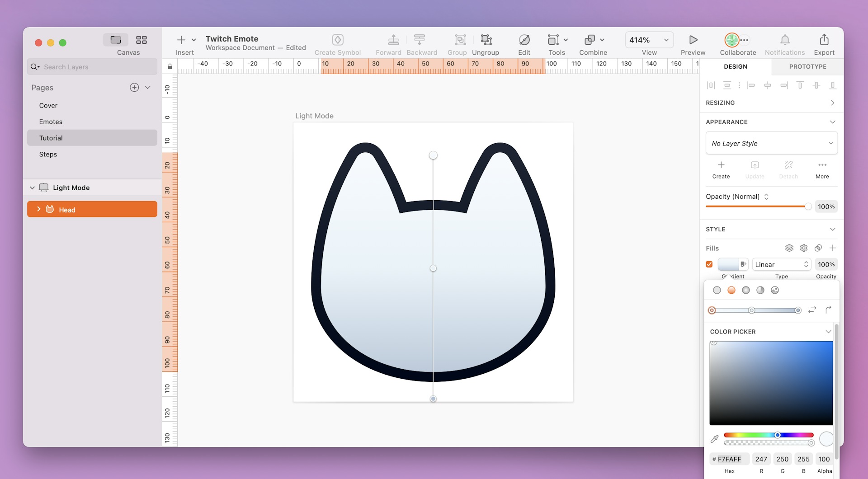Switch to the Prototype tab
Image resolution: width=868 pixels, height=479 pixels.
tap(807, 66)
